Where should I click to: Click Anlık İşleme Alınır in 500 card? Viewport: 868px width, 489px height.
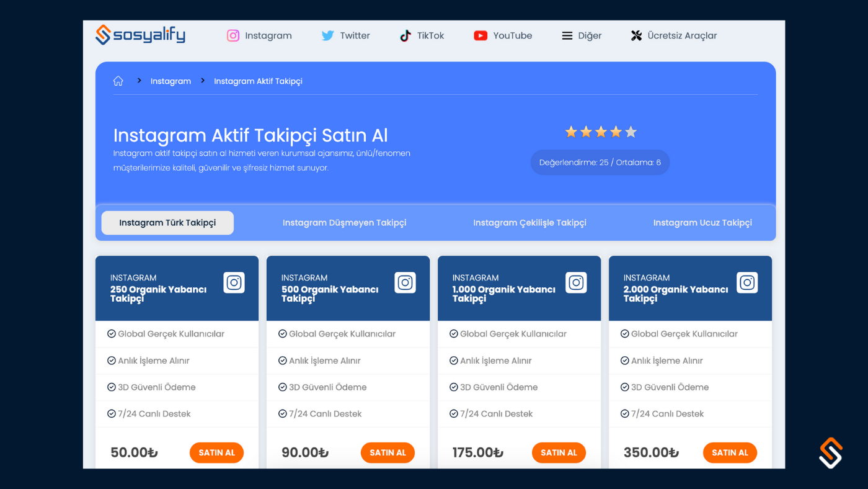coord(324,361)
